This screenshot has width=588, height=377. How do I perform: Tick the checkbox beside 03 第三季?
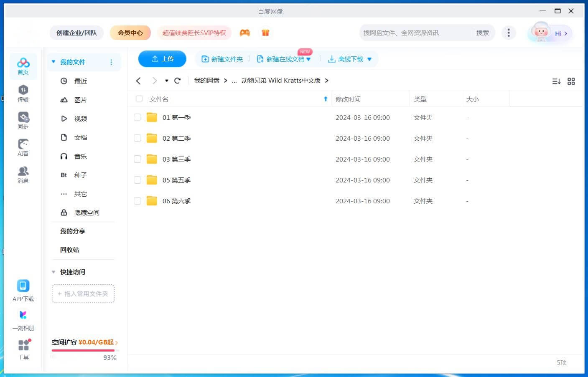(137, 159)
